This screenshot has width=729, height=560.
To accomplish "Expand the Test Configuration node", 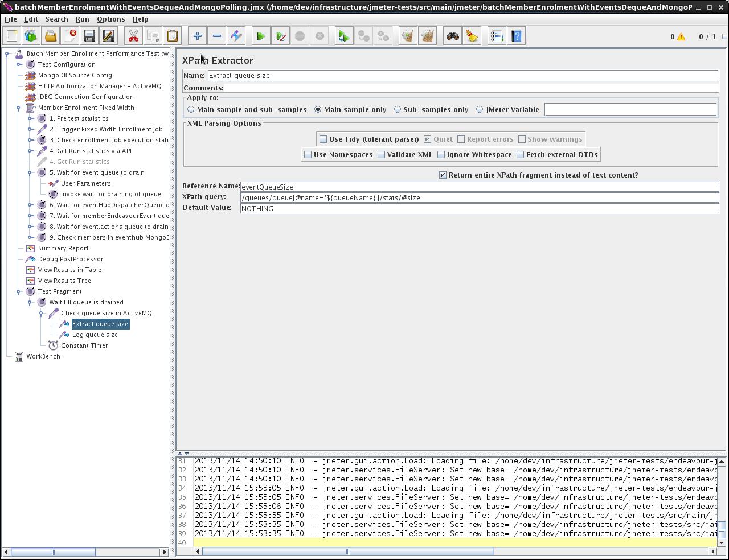I will coord(19,64).
